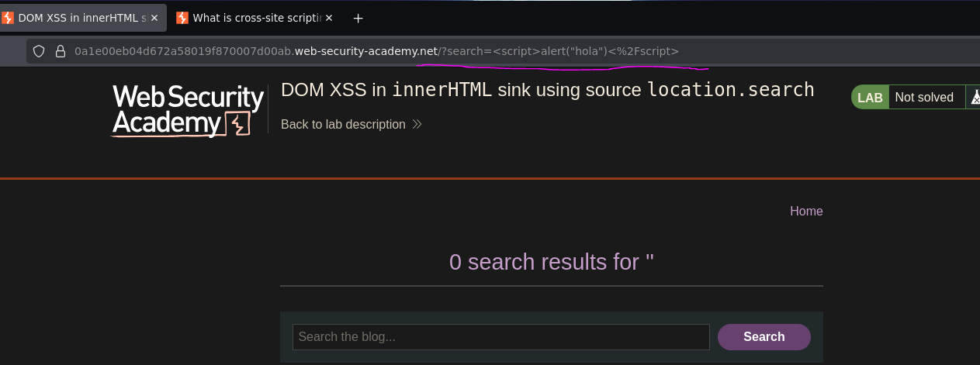The height and width of the screenshot is (365, 980).
Task: Click the Web Security Academy logo
Action: pos(188,111)
